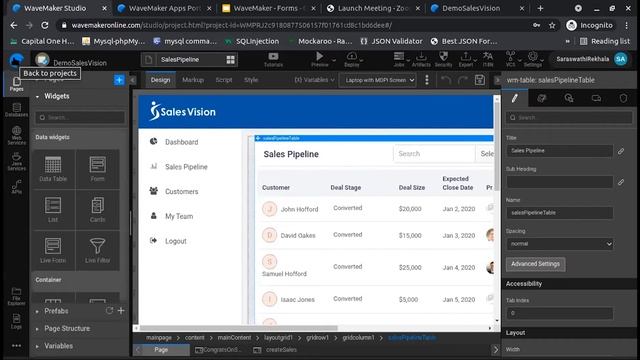This screenshot has width=640, height=360.
Task: Open the Jobs toolbar item
Action: coord(399,60)
